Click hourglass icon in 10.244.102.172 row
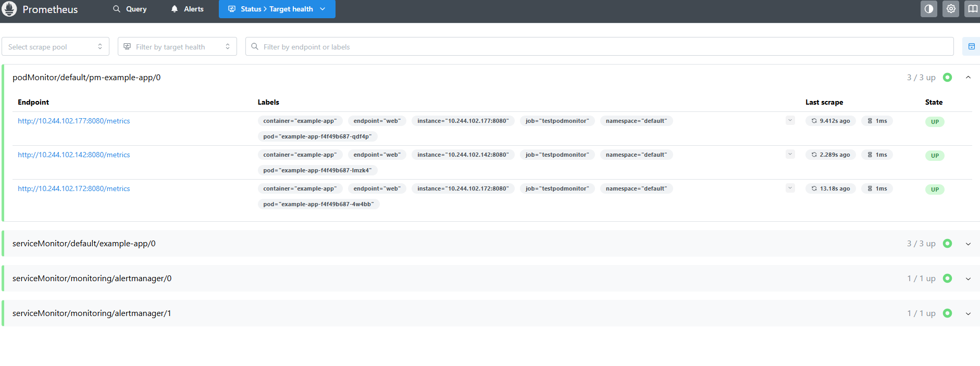The height and width of the screenshot is (366, 980). (x=870, y=188)
